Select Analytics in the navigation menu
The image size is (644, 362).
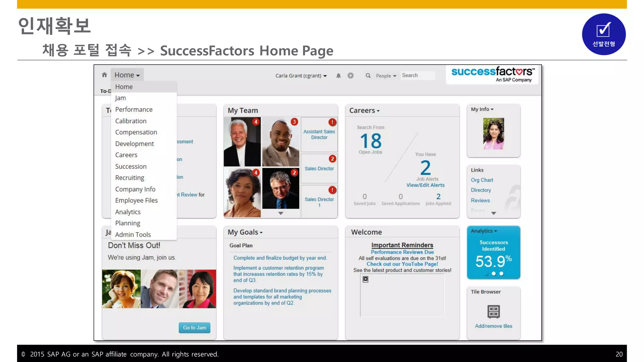[144, 212]
